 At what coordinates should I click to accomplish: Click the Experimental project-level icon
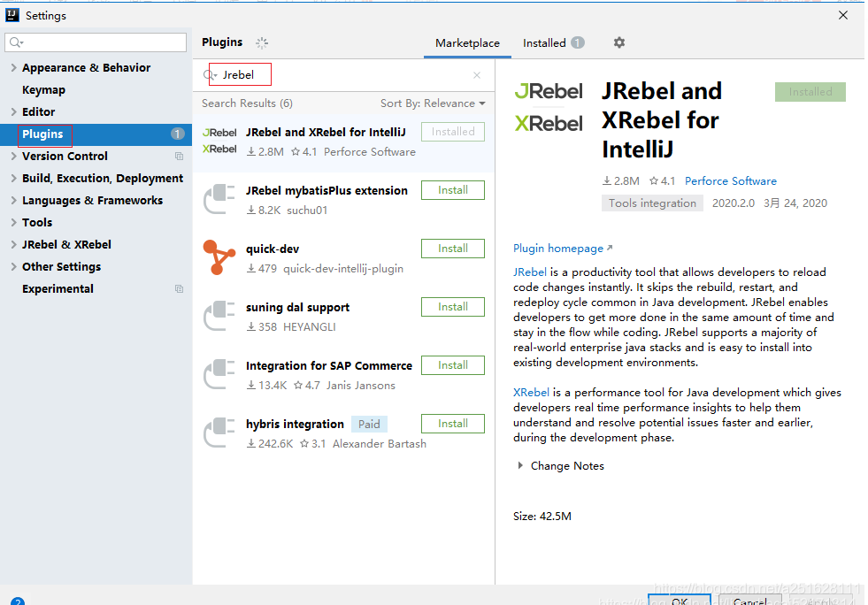pos(180,289)
